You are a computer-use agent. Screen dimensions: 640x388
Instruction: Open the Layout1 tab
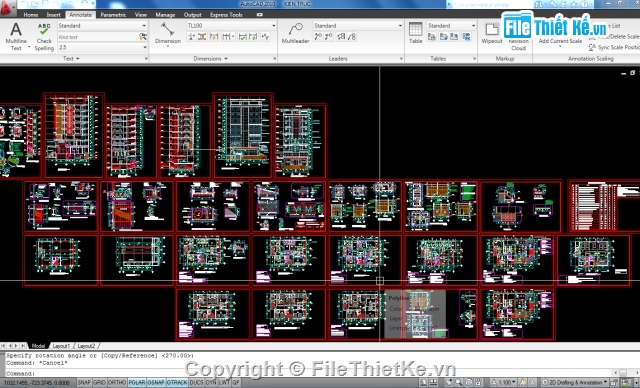[x=61, y=346]
